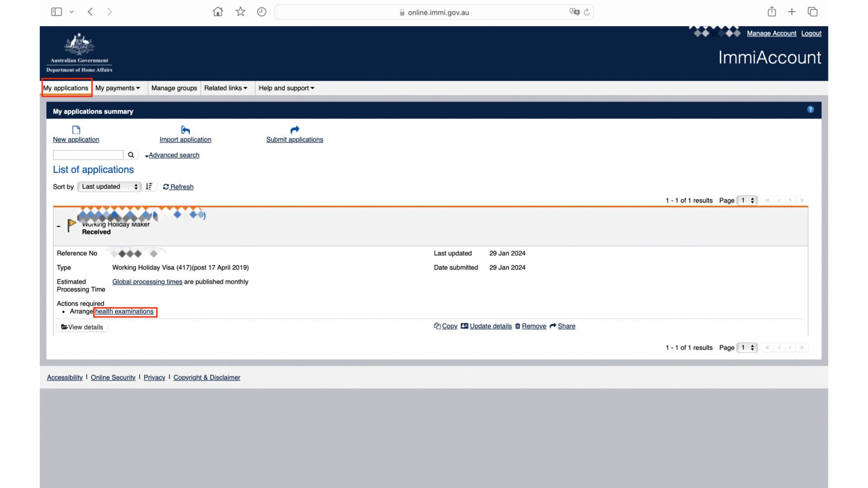This screenshot has height=488, width=868.
Task: Open the My payments menu
Action: point(118,88)
